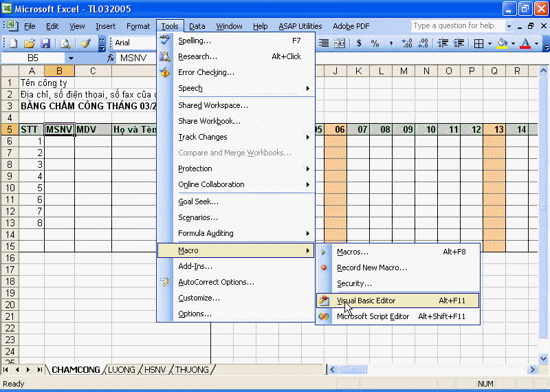Image resolution: width=550 pixels, height=392 pixels.
Task: Apply the Percent style icon
Action: pos(375,43)
